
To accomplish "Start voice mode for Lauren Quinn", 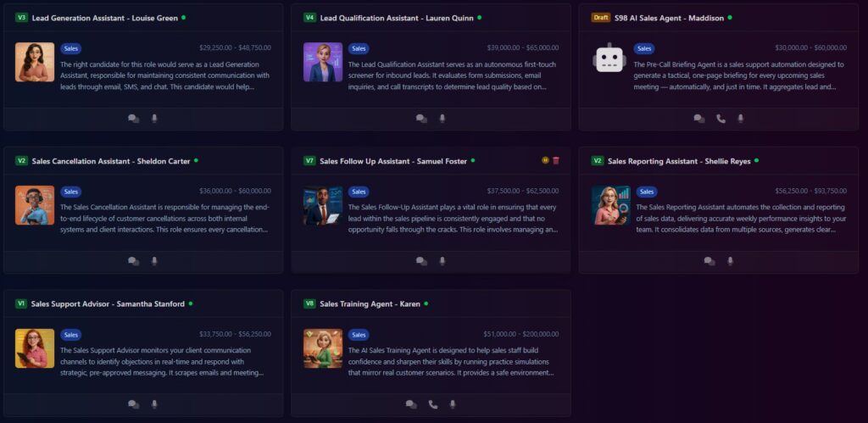I will coord(442,119).
